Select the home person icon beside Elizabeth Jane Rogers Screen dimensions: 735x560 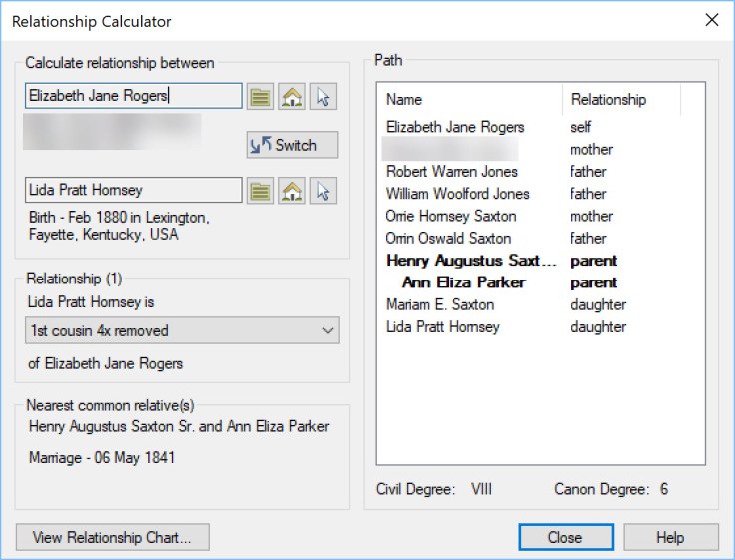tap(292, 97)
